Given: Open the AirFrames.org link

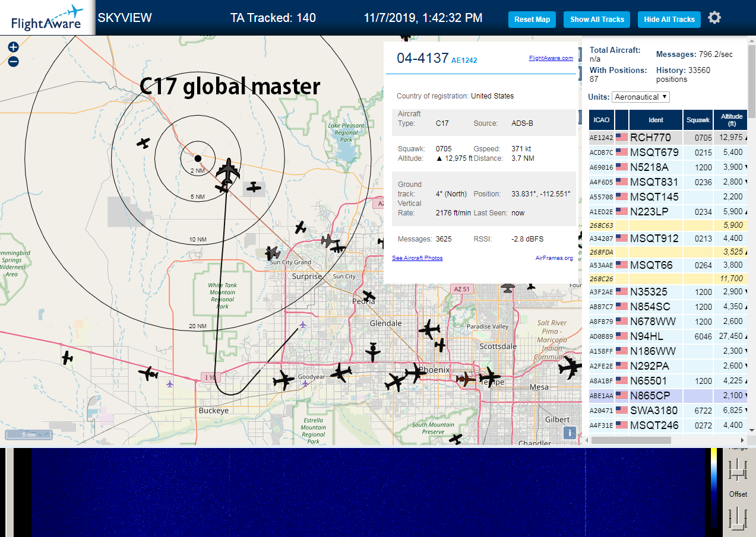Looking at the screenshot, I should pyautogui.click(x=554, y=258).
